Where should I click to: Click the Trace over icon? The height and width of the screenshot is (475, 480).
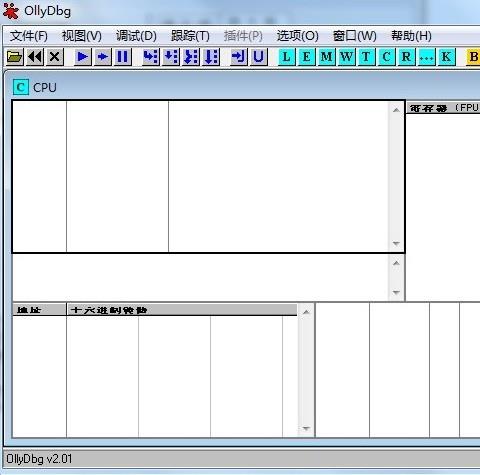(x=211, y=57)
